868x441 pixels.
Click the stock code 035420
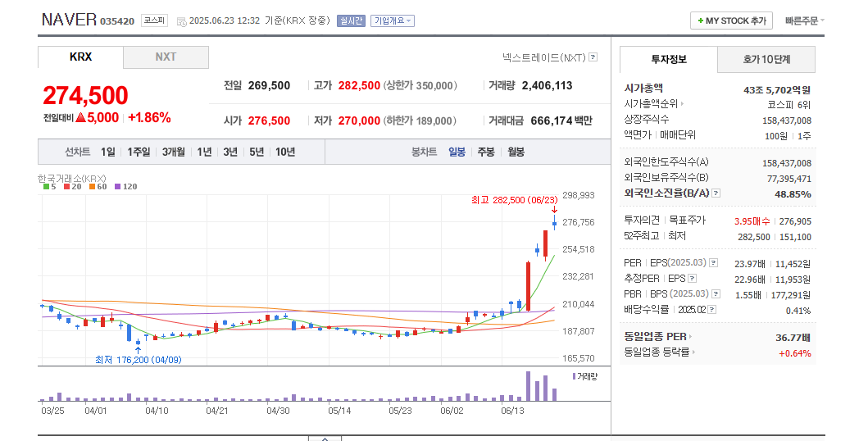click(117, 21)
